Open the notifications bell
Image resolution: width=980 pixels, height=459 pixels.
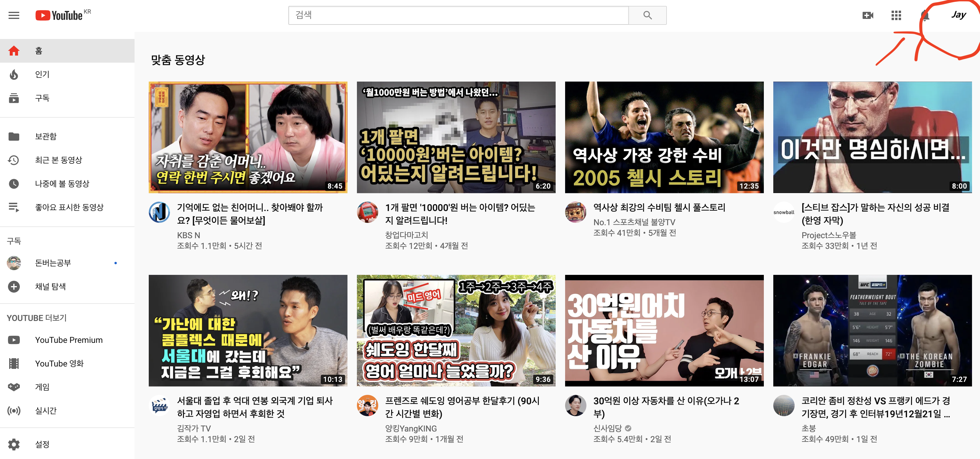[x=925, y=15]
